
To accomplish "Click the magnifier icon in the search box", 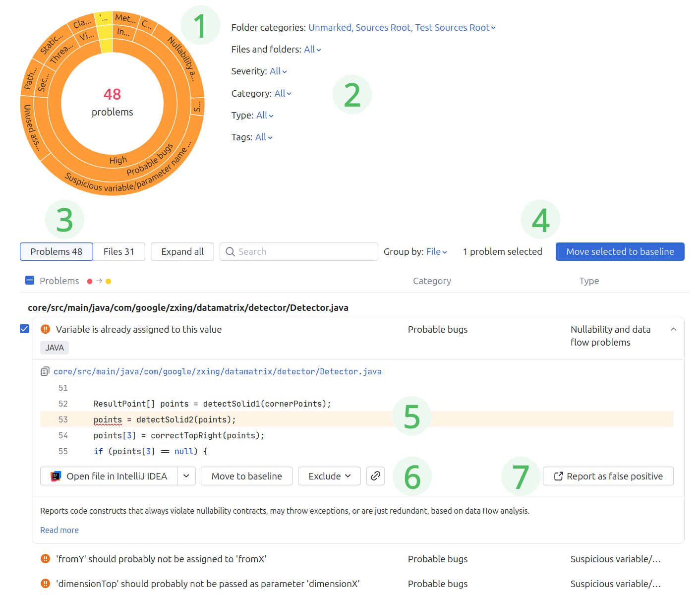I will pos(230,252).
